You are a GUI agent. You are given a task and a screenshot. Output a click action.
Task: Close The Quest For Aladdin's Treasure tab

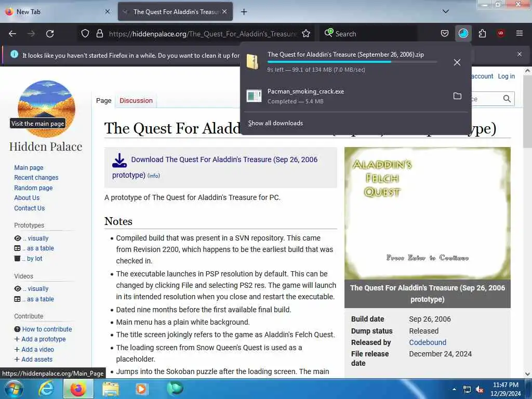(224, 11)
